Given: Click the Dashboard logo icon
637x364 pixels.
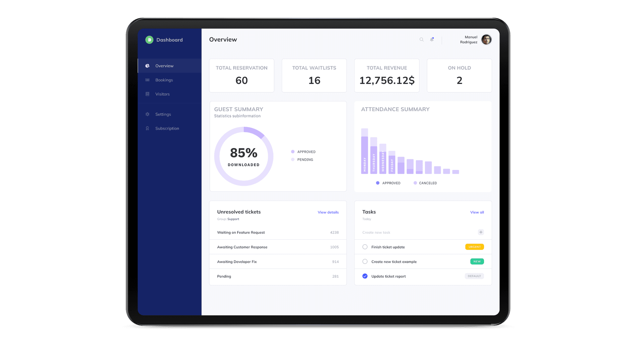Looking at the screenshot, I should (149, 39).
